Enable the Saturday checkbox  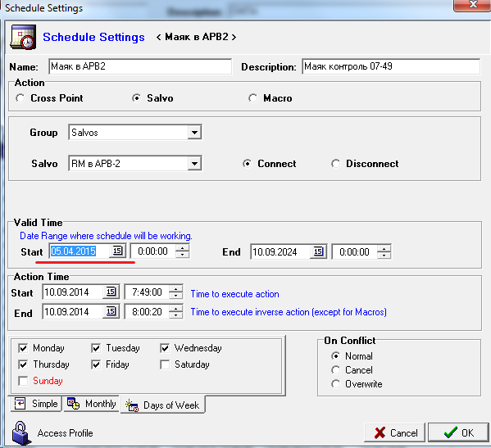[165, 364]
